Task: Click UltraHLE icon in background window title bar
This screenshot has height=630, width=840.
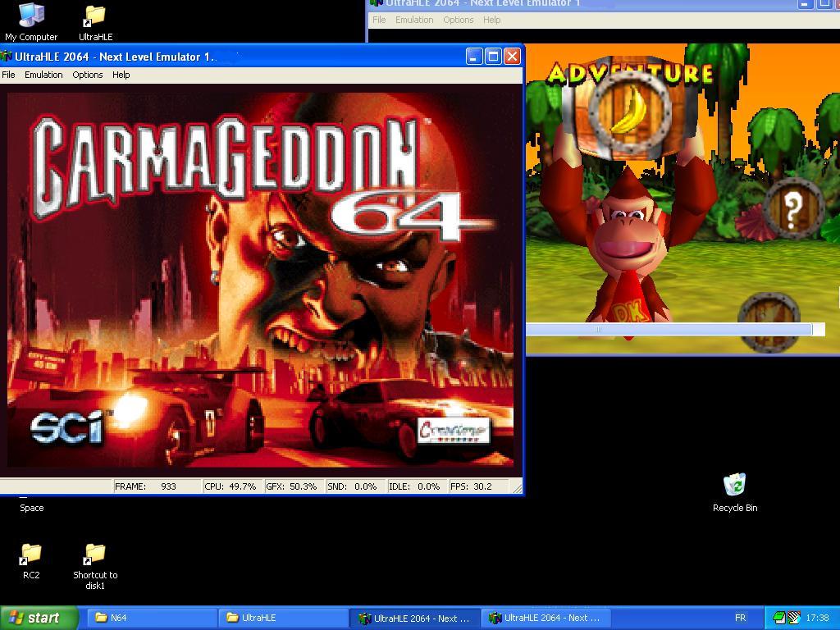Action: click(x=377, y=2)
